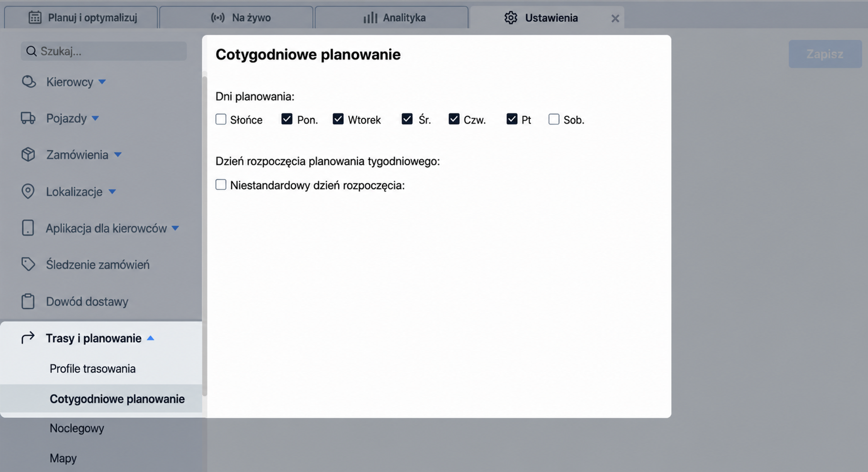This screenshot has width=868, height=472.
Task: Open the Analityka tab
Action: 391,17
